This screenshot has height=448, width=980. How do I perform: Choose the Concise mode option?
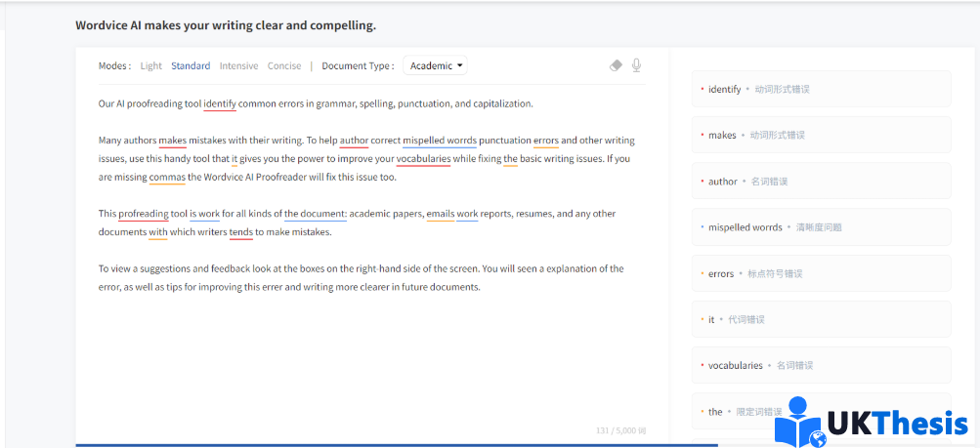tap(284, 66)
